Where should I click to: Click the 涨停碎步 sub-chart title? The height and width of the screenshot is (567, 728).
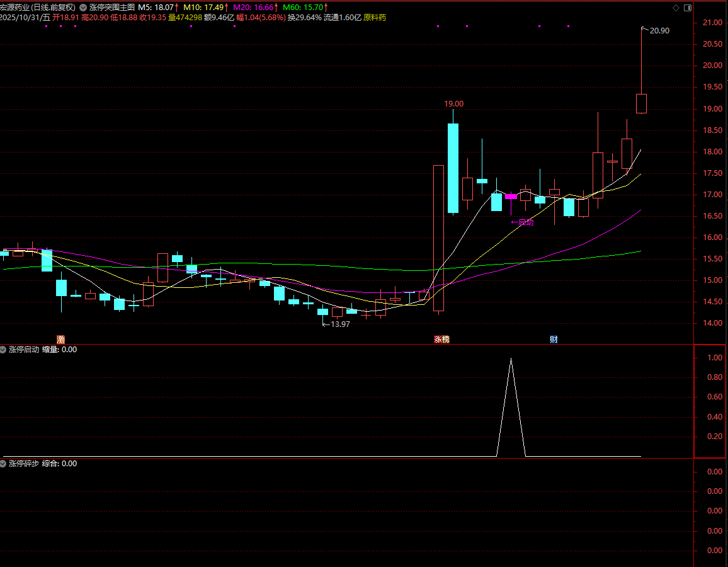[24, 464]
